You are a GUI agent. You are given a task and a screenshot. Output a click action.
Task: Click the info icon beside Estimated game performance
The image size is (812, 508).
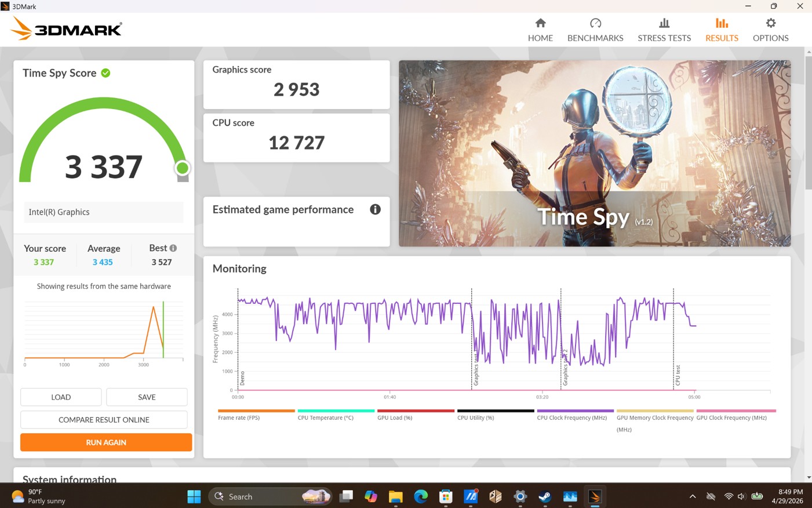pos(375,209)
